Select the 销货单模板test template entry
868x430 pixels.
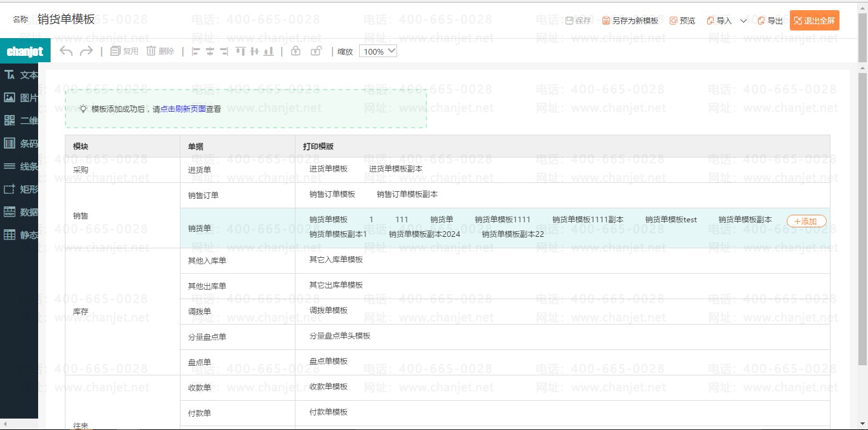670,220
